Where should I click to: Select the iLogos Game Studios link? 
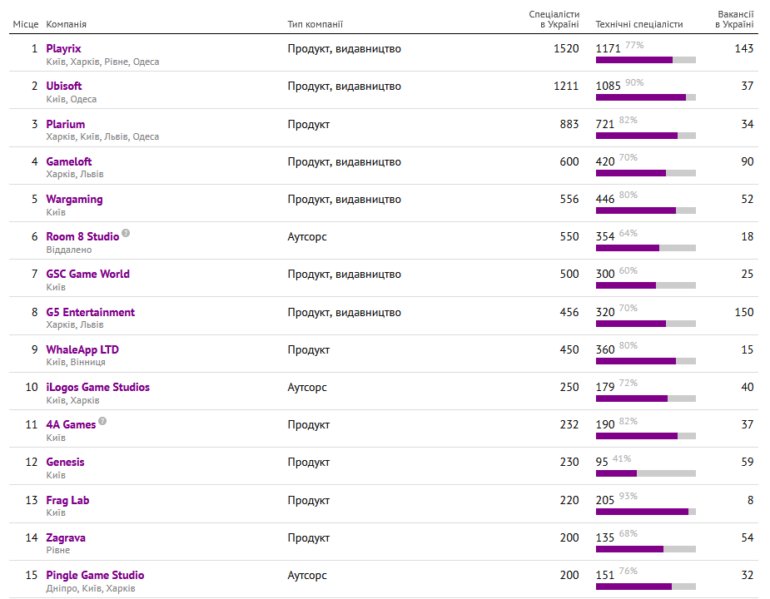pyautogui.click(x=97, y=387)
